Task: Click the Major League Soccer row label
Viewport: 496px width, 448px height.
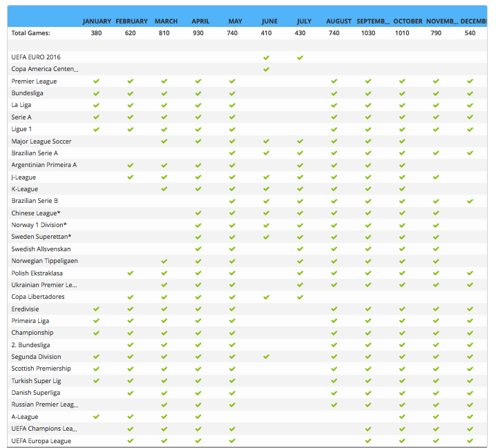Action: [41, 142]
